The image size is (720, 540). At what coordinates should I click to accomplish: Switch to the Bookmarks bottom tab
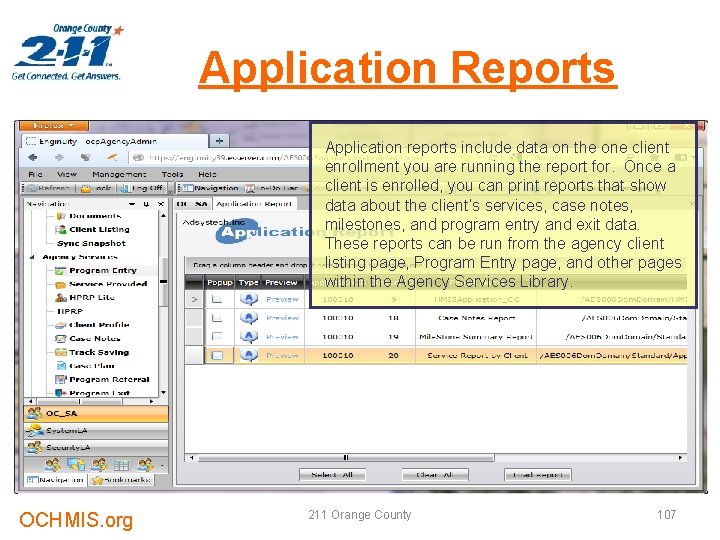pyautogui.click(x=121, y=480)
